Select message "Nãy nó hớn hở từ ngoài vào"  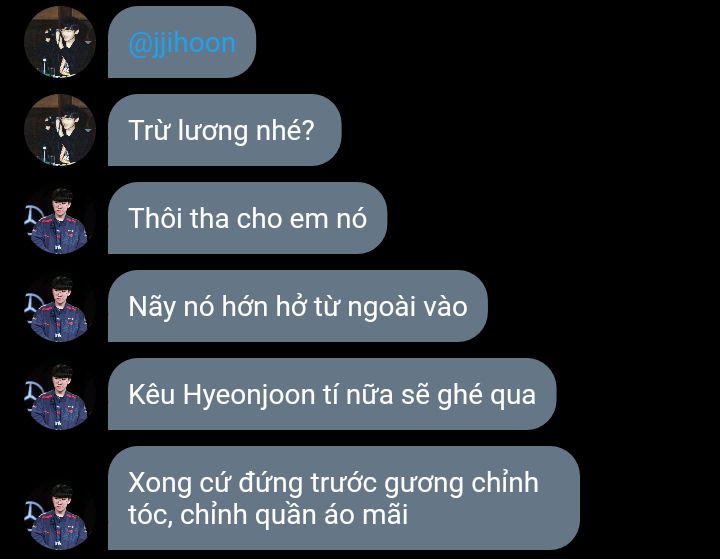(x=298, y=306)
